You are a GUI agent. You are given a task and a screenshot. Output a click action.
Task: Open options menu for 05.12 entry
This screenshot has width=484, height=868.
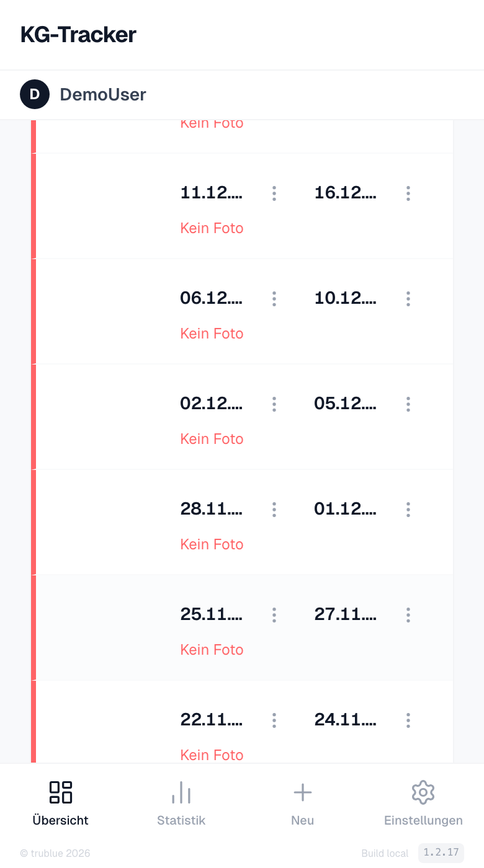408,404
